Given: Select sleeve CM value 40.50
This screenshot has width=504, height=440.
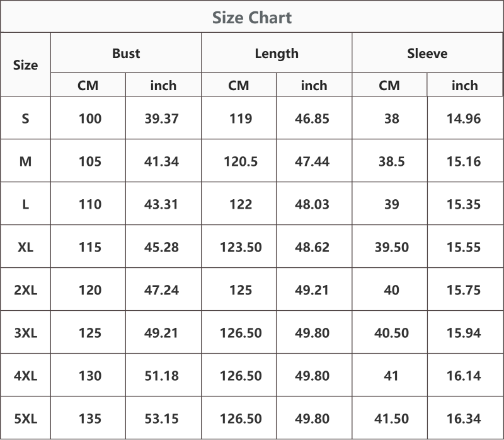Looking at the screenshot, I should pyautogui.click(x=391, y=333).
